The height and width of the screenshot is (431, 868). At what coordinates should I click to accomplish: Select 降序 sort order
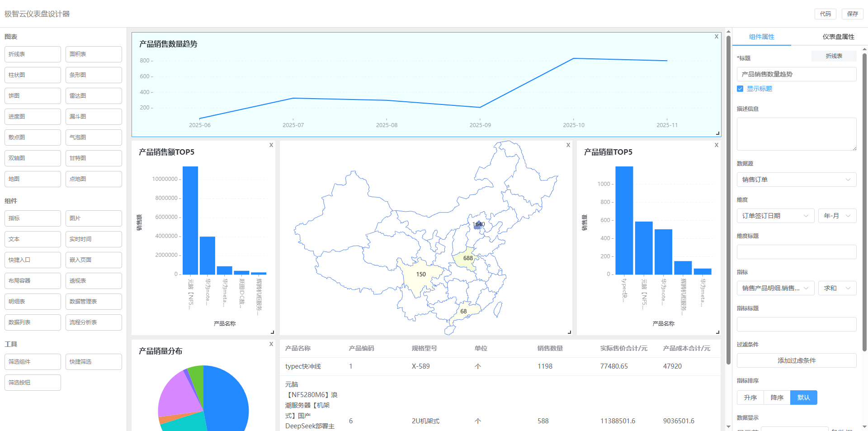click(x=777, y=398)
